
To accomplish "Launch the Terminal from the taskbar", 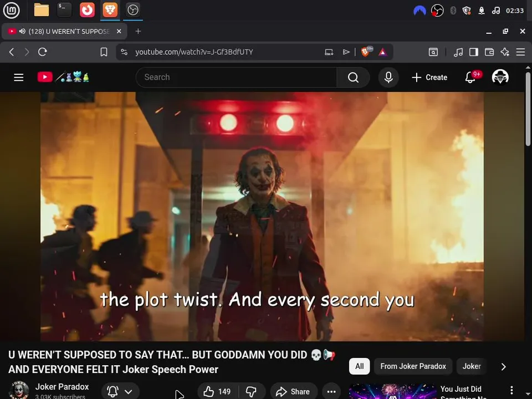I will (x=64, y=10).
